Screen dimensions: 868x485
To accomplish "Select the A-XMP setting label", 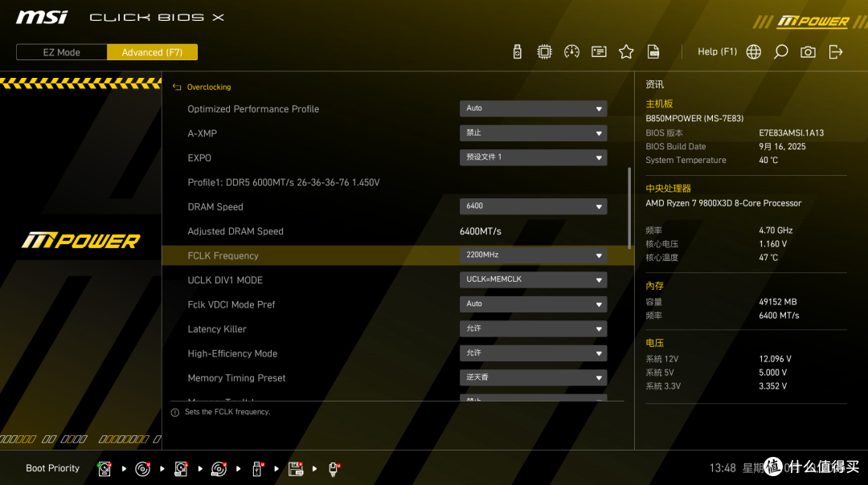I will pos(202,133).
